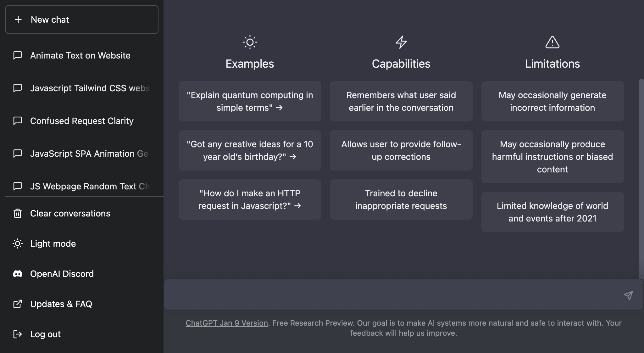644x353 pixels.
Task: Click the Discord logo icon in sidebar
Action: coord(18,274)
